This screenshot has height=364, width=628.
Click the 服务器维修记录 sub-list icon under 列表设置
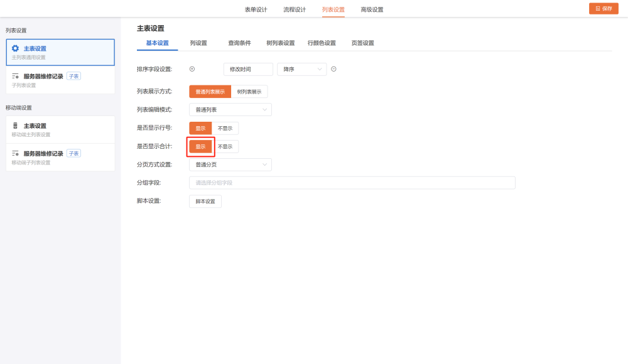pyautogui.click(x=16, y=76)
